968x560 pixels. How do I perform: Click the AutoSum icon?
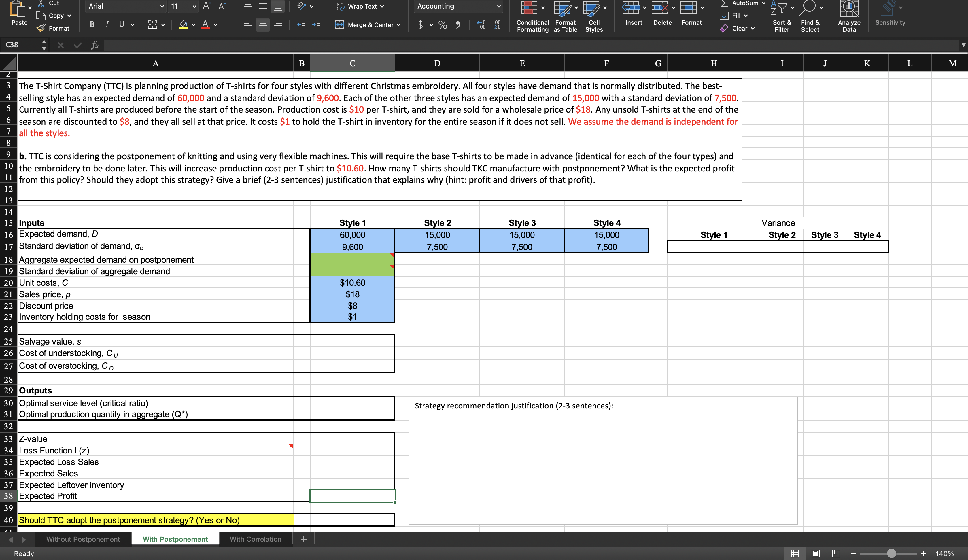click(x=742, y=3)
